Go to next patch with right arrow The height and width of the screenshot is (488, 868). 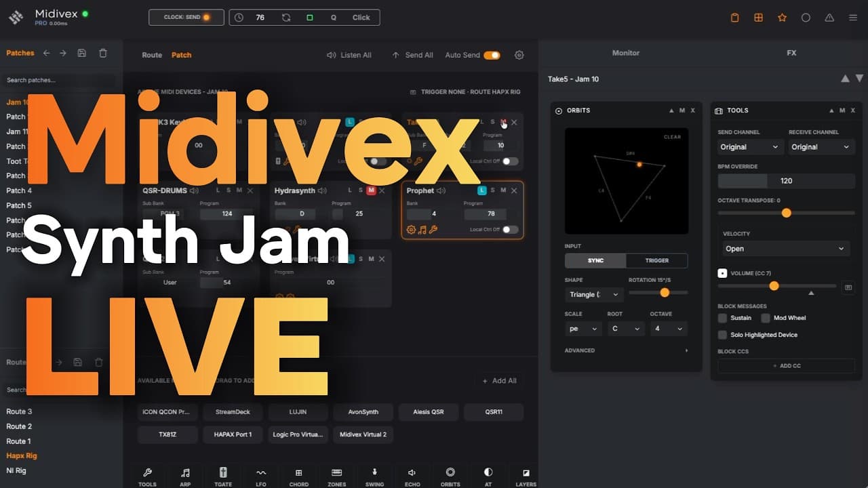click(63, 53)
